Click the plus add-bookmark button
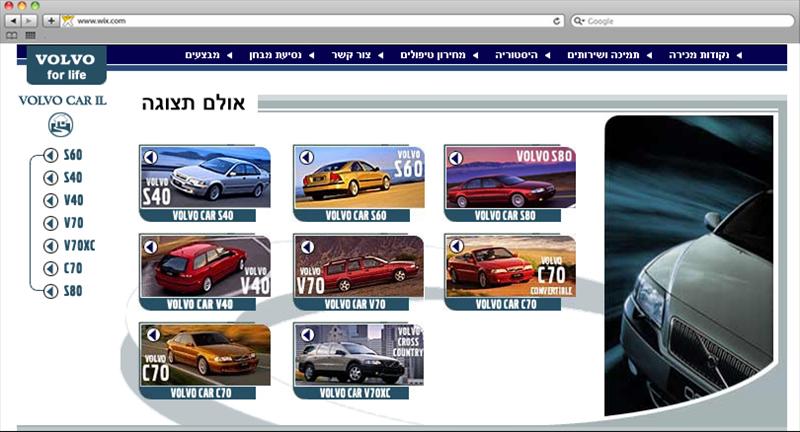800x432 pixels. [51, 21]
